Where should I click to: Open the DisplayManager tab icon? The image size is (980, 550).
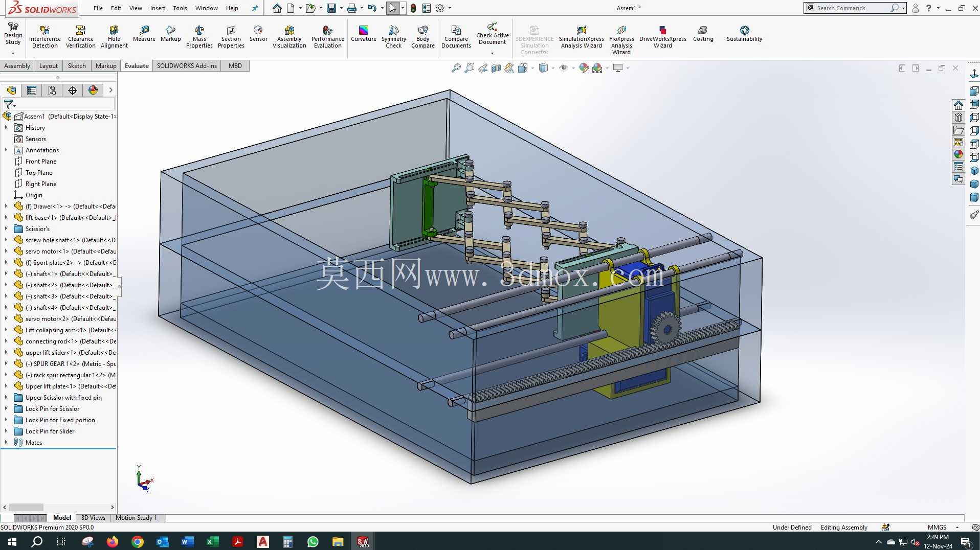(x=93, y=90)
